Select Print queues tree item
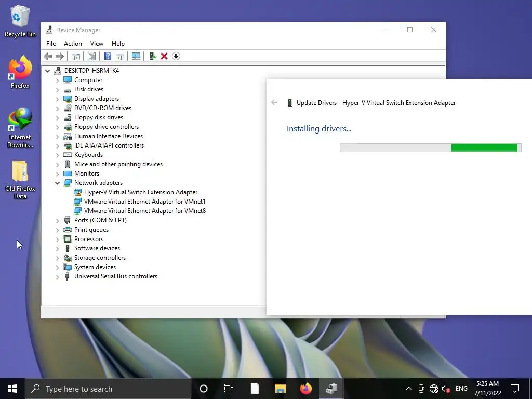532x399 pixels. coord(91,230)
